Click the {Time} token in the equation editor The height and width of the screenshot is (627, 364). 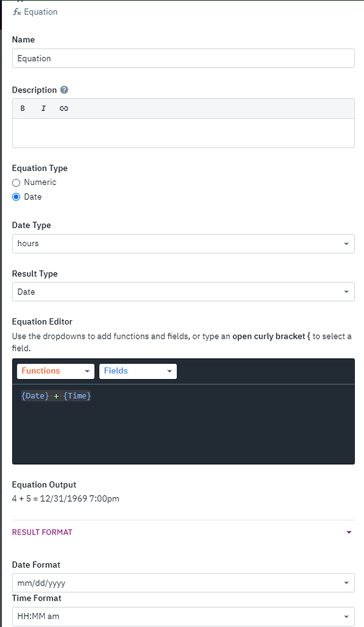[76, 396]
